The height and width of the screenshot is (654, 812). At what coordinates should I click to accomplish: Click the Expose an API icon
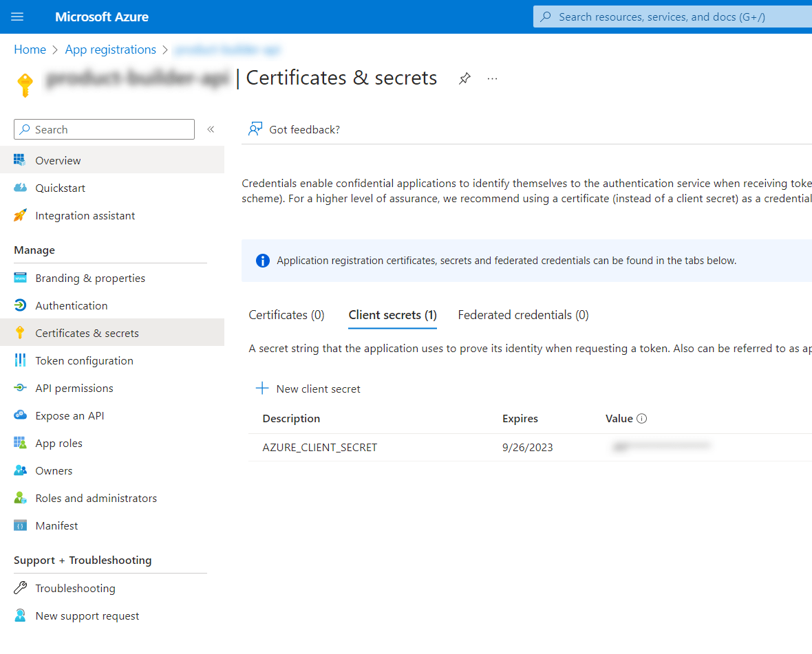pos(21,415)
